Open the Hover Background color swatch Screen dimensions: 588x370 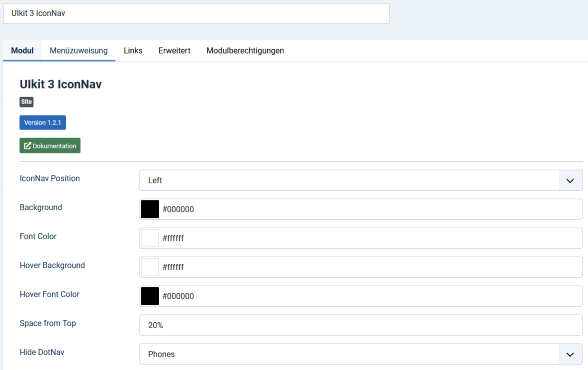click(150, 267)
